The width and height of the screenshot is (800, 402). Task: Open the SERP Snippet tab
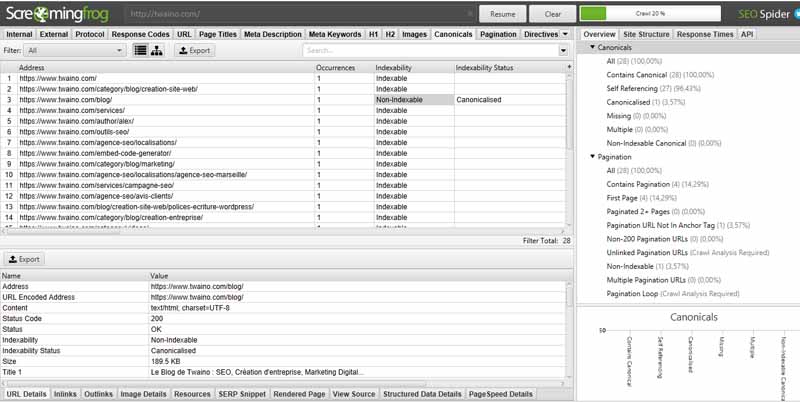(242, 394)
